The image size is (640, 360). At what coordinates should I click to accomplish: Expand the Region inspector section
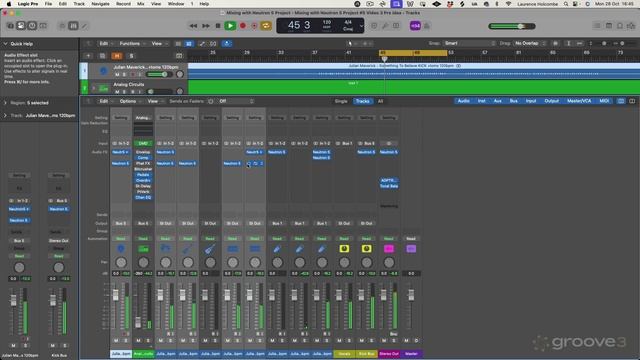(5, 103)
